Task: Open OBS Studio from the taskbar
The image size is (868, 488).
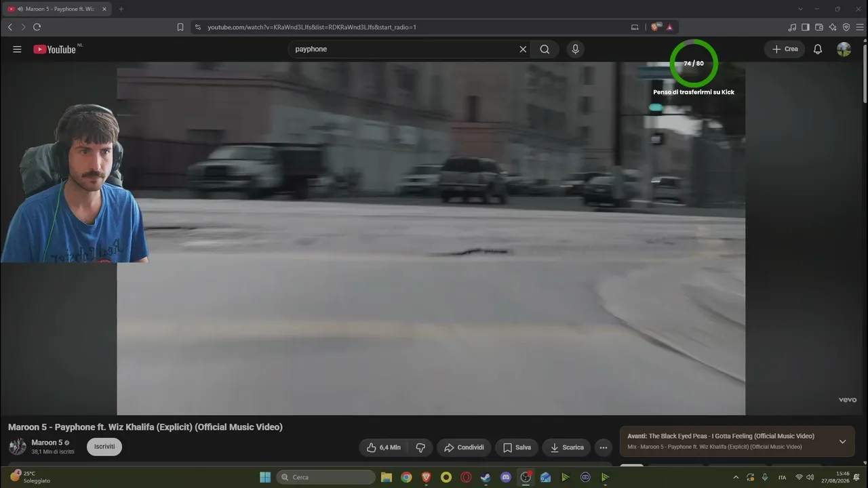Action: point(526,477)
